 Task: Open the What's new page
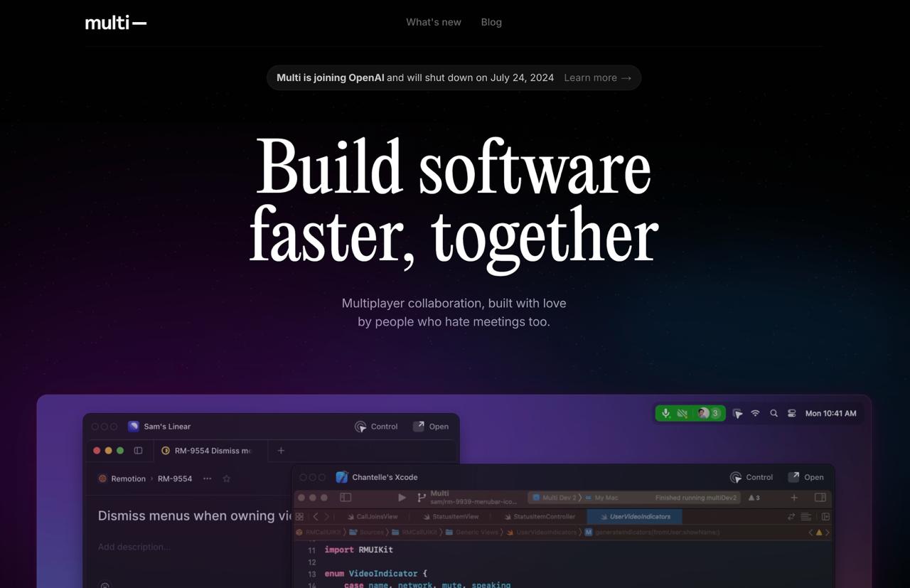pyautogui.click(x=434, y=22)
